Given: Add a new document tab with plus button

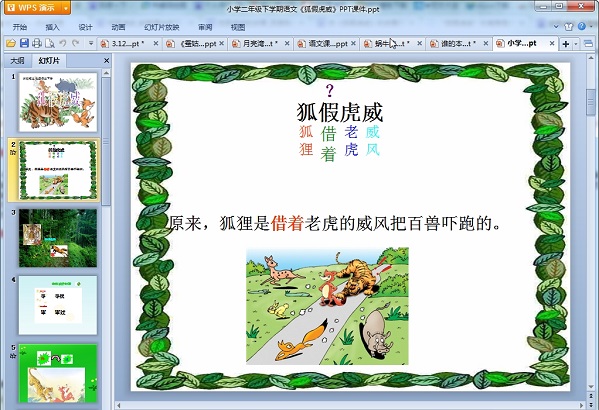Looking at the screenshot, I should [566, 44].
